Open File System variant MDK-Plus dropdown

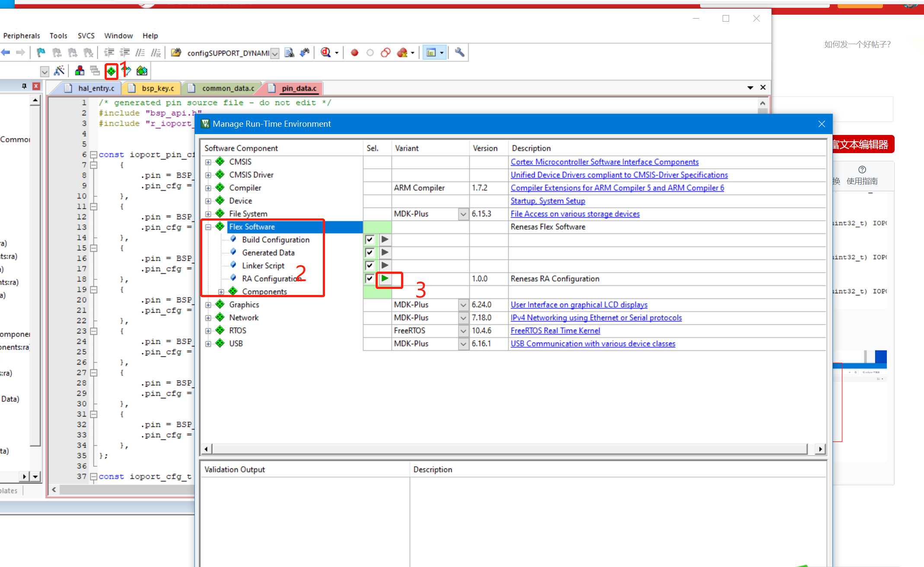tap(463, 214)
